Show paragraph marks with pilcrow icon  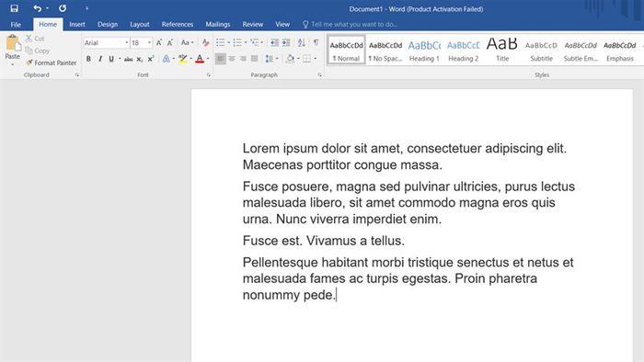(316, 42)
